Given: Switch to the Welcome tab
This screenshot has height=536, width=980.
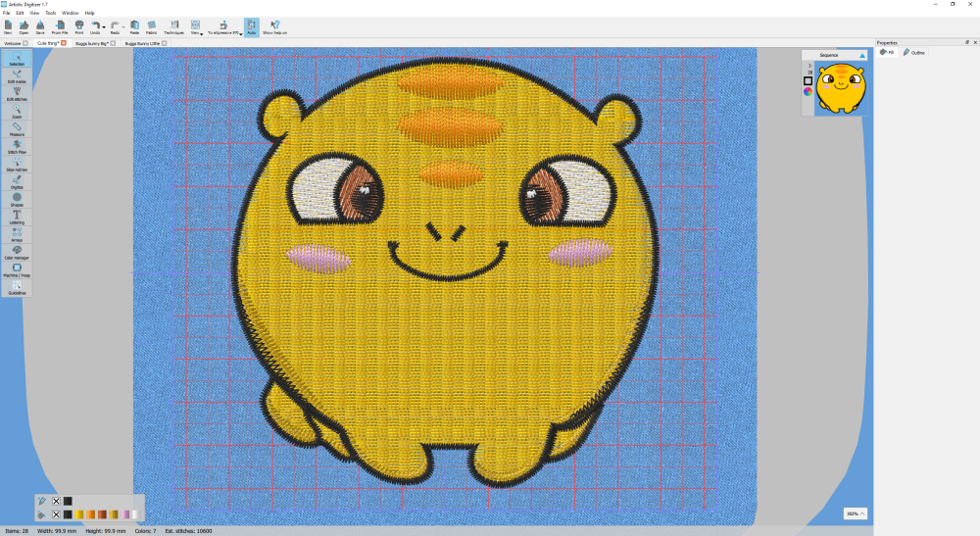Looking at the screenshot, I should pyautogui.click(x=13, y=43).
